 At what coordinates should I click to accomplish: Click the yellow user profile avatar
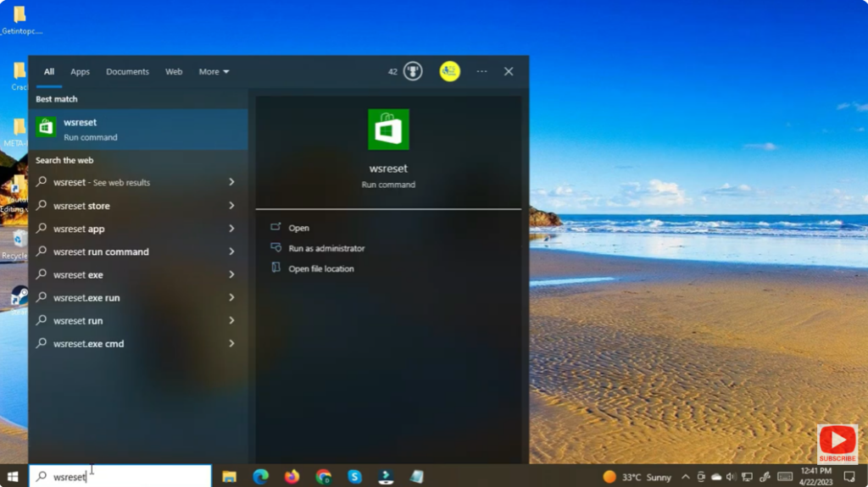pos(449,72)
